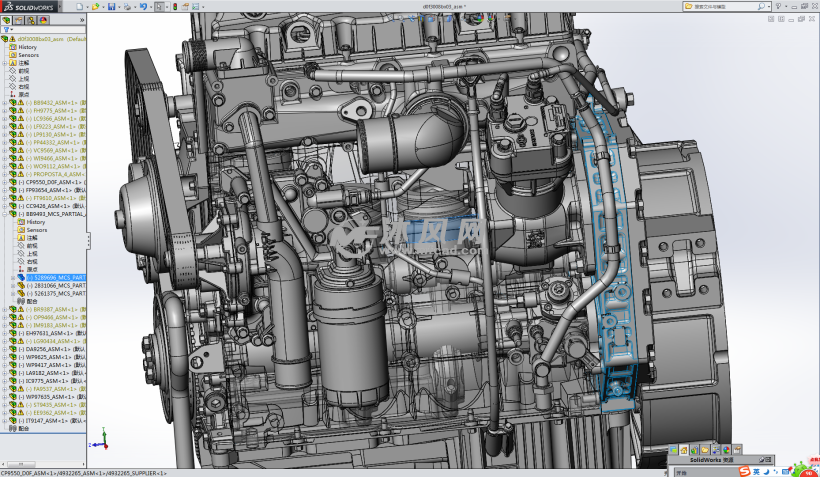Click the New document icon

coord(80,6)
